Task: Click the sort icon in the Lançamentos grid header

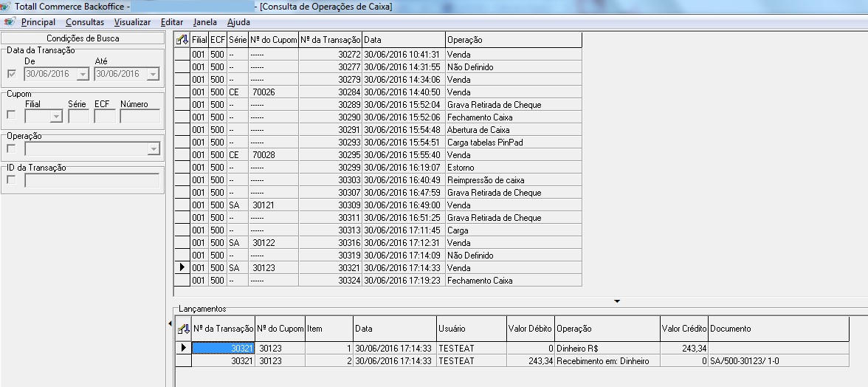Action: (184, 329)
